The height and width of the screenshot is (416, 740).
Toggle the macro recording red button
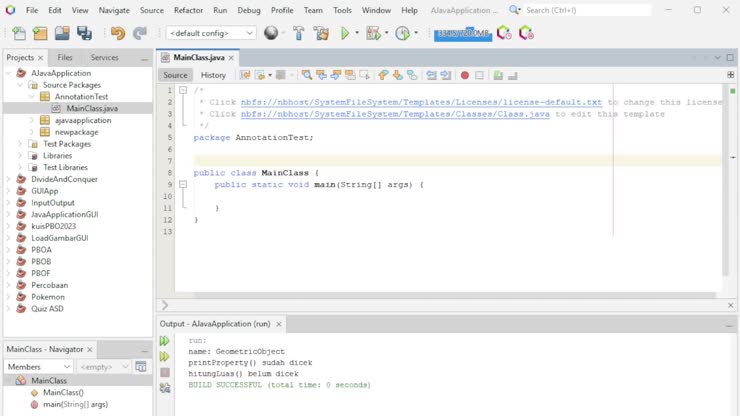click(x=464, y=75)
